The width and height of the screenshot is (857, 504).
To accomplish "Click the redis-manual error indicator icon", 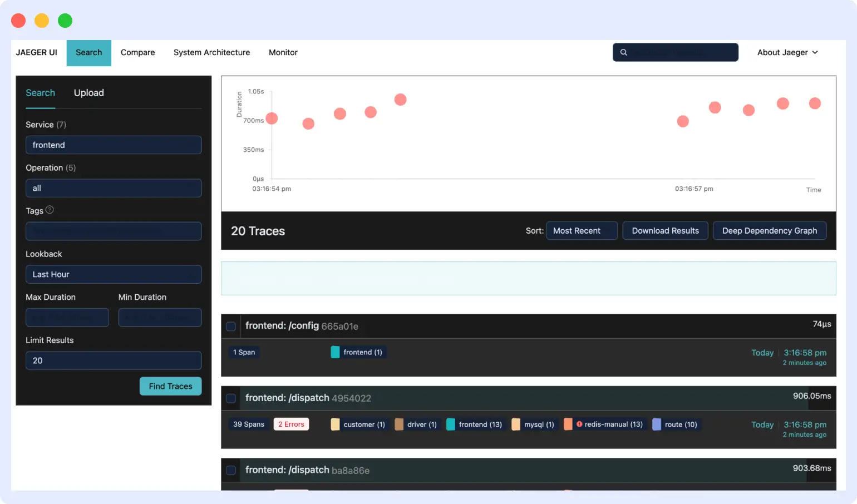I will [579, 424].
